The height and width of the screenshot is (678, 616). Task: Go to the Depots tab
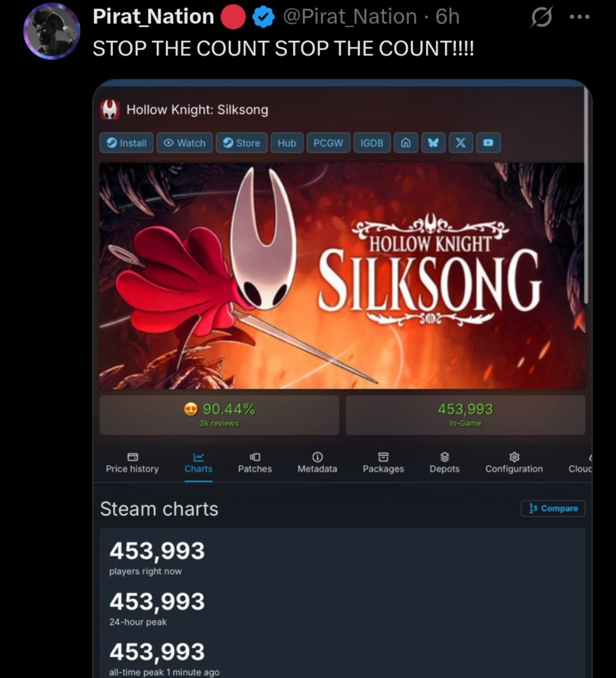point(444,463)
